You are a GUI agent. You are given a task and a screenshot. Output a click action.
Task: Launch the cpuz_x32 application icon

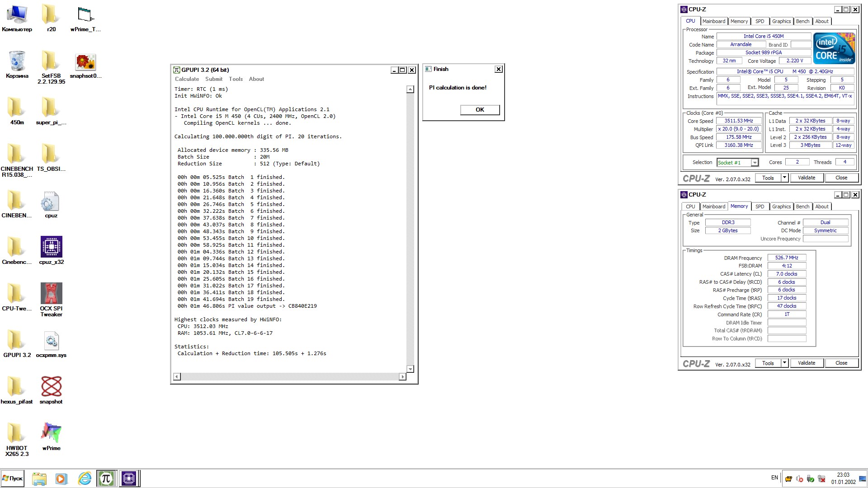coord(51,251)
